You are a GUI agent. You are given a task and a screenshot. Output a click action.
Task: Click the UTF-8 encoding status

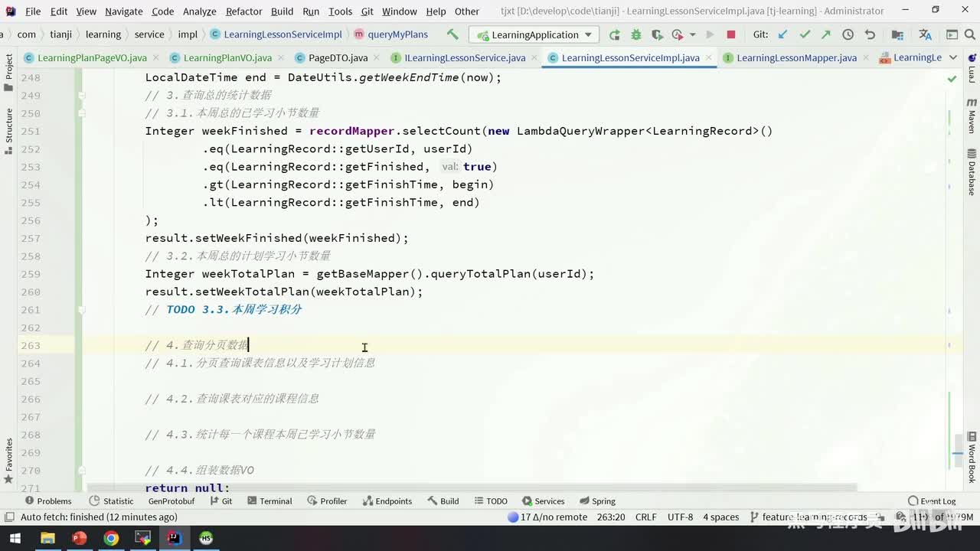680,517
